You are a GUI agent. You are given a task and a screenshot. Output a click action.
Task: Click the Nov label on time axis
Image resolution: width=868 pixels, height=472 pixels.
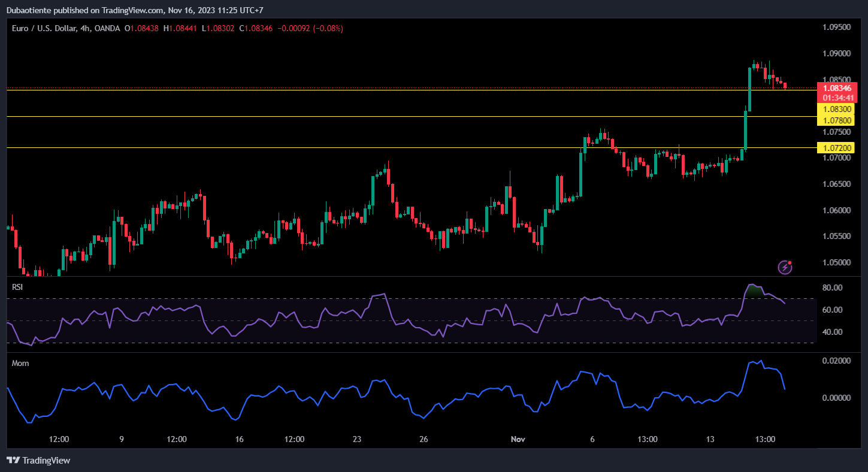click(x=518, y=440)
